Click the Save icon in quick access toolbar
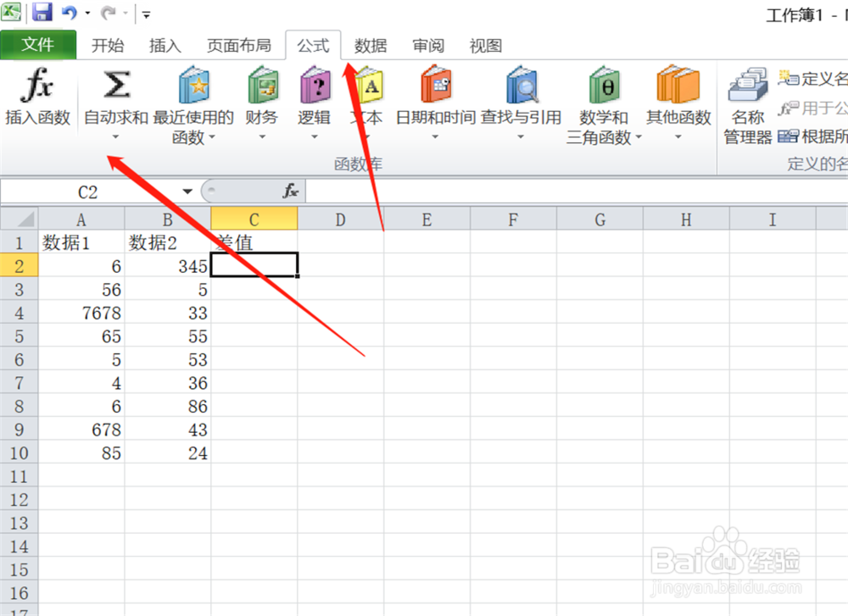This screenshot has width=848, height=616. tap(42, 12)
